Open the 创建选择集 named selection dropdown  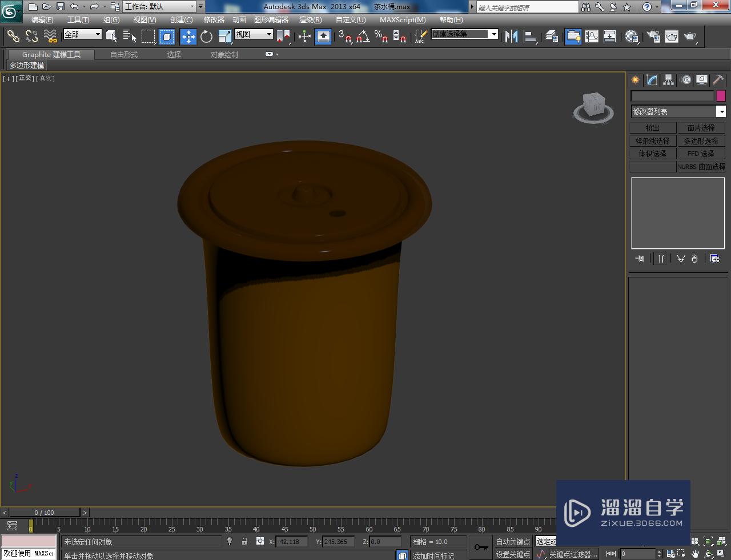coord(464,34)
